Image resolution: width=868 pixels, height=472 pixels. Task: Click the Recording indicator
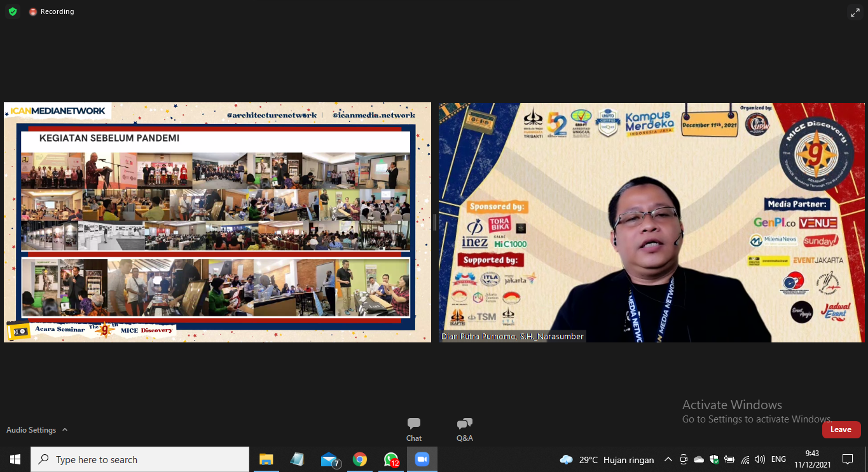(52, 11)
